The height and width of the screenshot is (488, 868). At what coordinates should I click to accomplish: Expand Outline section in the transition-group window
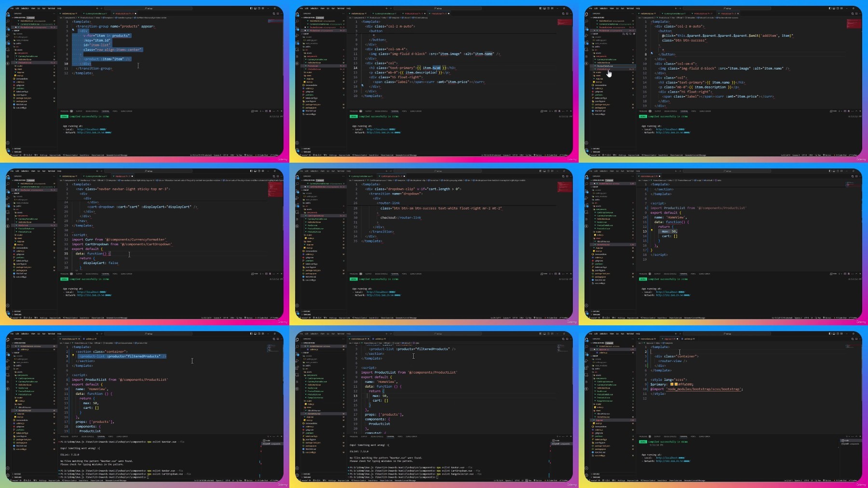(x=17, y=149)
